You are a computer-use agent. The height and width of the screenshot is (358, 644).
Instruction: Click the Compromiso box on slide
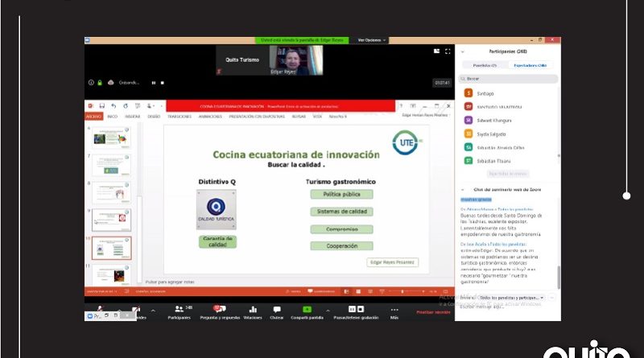click(341, 229)
